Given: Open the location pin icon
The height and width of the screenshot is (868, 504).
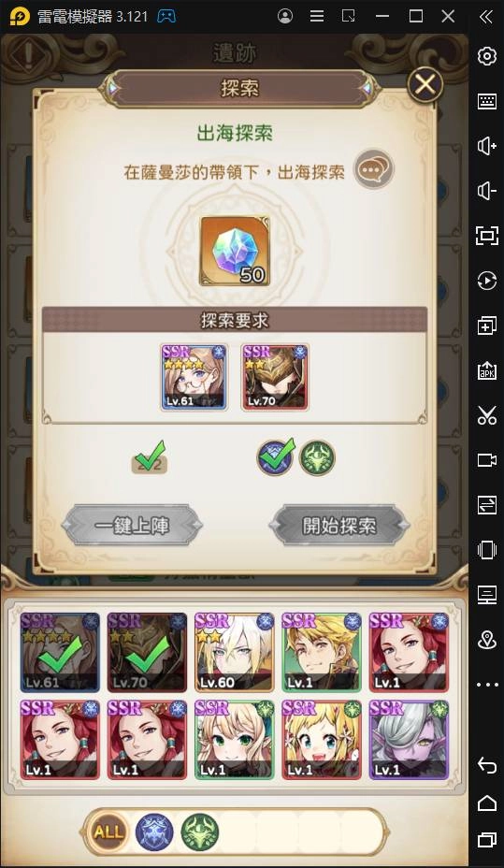Looking at the screenshot, I should pyautogui.click(x=486, y=640).
